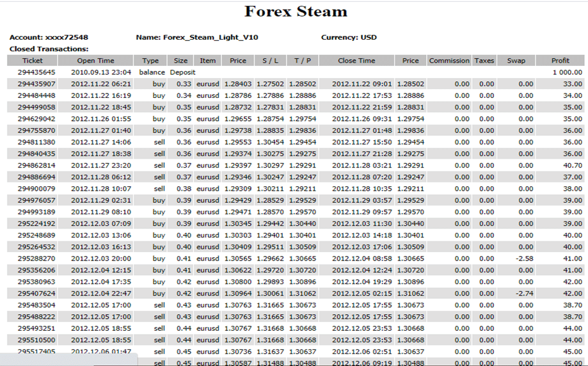588x366 pixels.
Task: Click the Commission column header
Action: point(449,60)
